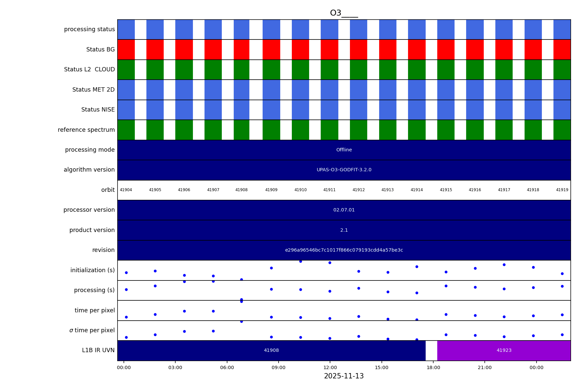
Task: Click the 06:00 time axis label
Action: 227,368
